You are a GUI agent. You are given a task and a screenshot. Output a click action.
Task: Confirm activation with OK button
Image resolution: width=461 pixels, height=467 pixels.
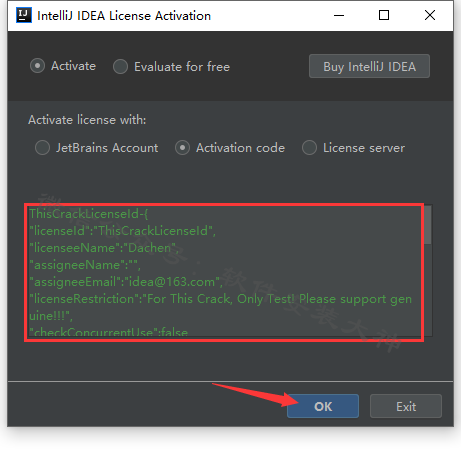[x=323, y=406]
